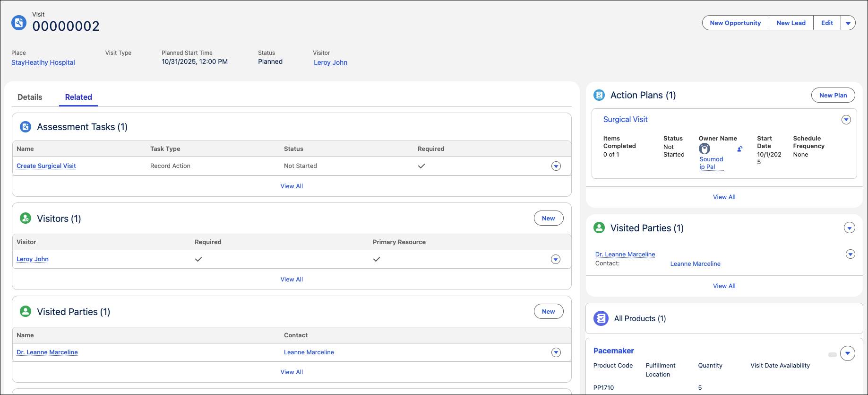Click Primary Resource checkmark for Leroy John
The height and width of the screenshot is (395, 868).
point(377,259)
